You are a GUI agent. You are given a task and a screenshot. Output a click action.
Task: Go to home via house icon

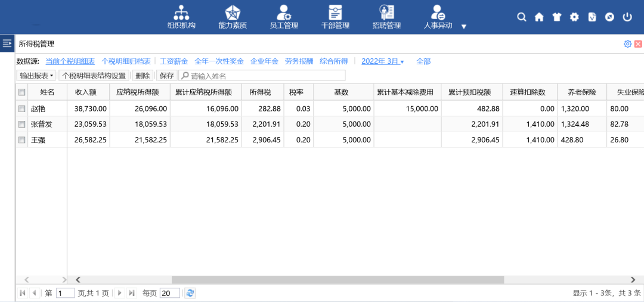(x=539, y=17)
